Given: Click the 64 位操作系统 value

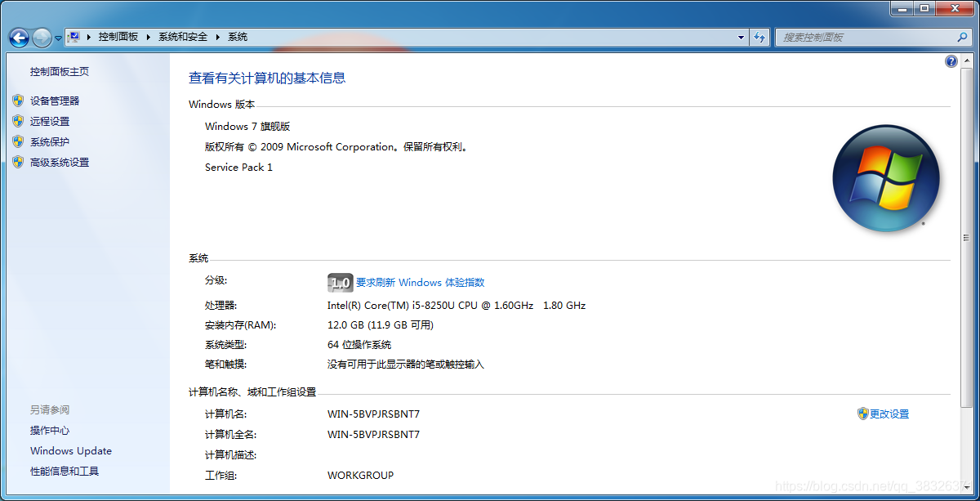Looking at the screenshot, I should 359,345.
